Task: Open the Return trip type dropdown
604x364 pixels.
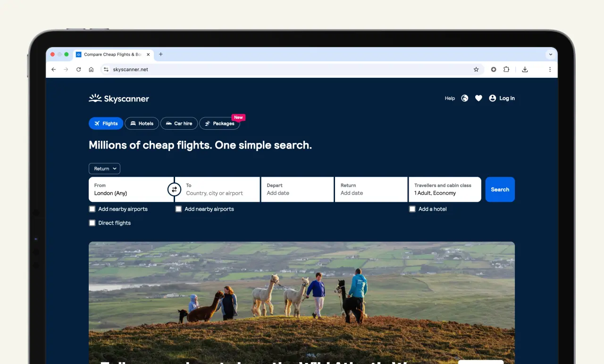Action: coord(104,168)
